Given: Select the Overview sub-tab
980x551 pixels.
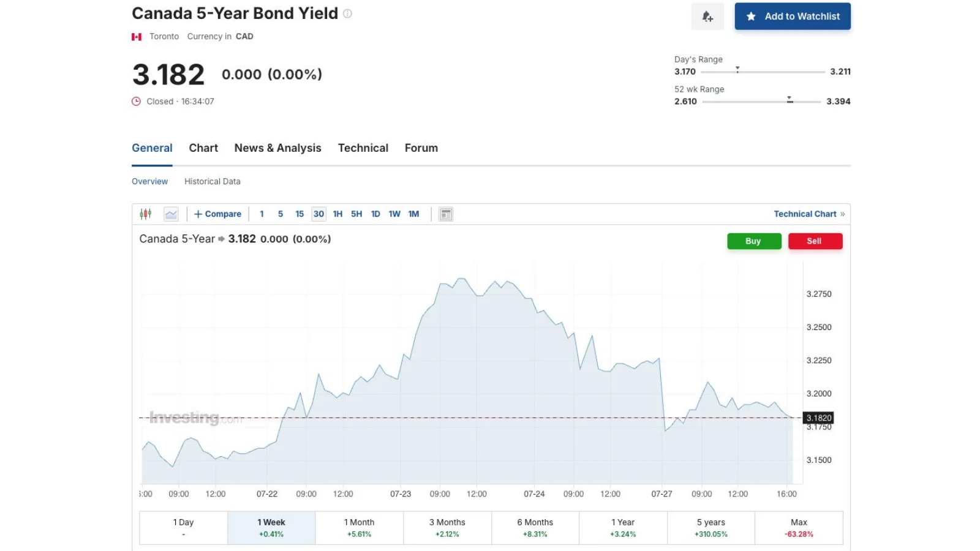Looking at the screenshot, I should pos(149,181).
